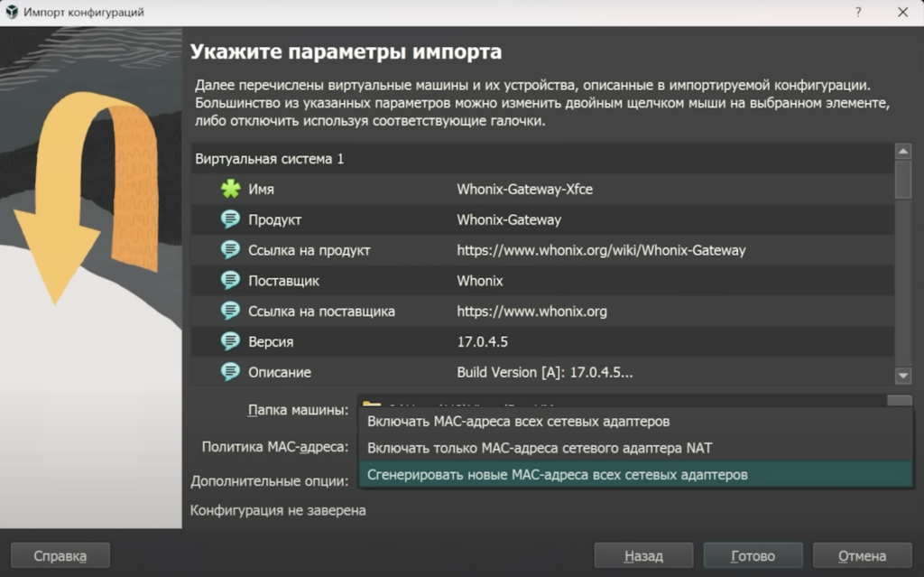The height and width of the screenshot is (577, 924).
Task: Cancel the import with Отмена button
Action: (x=862, y=555)
